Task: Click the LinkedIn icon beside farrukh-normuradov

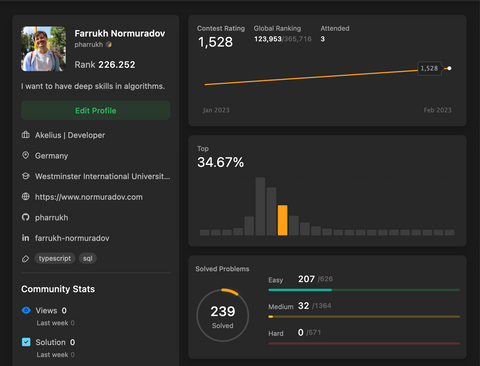Action: 26,238
